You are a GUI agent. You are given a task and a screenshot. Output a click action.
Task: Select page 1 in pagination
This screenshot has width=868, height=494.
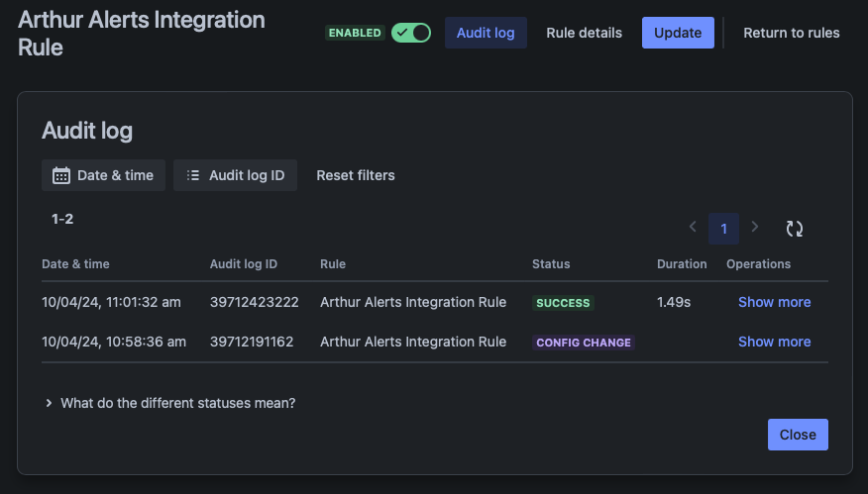pyautogui.click(x=723, y=229)
